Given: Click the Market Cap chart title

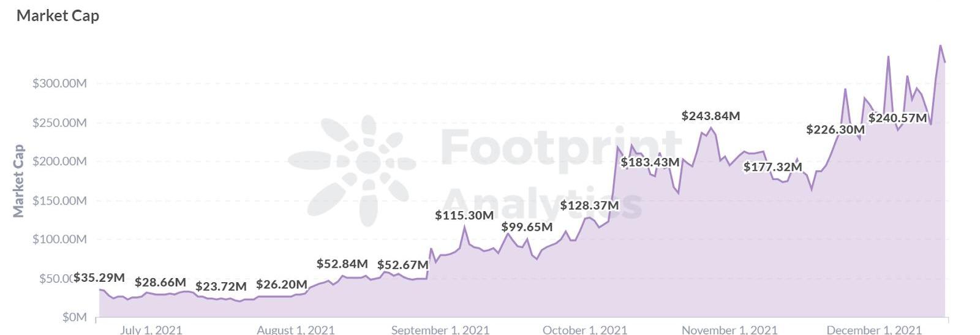Looking at the screenshot, I should [58, 16].
